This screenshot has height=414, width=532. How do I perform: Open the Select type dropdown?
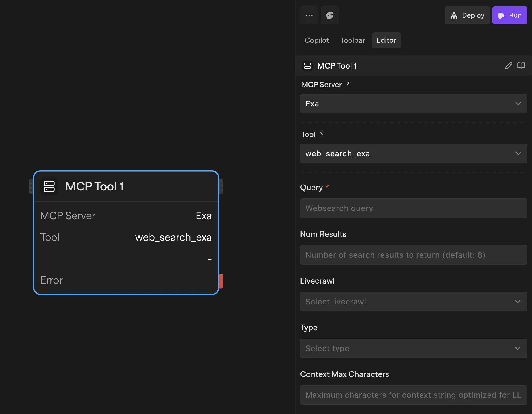pos(414,348)
